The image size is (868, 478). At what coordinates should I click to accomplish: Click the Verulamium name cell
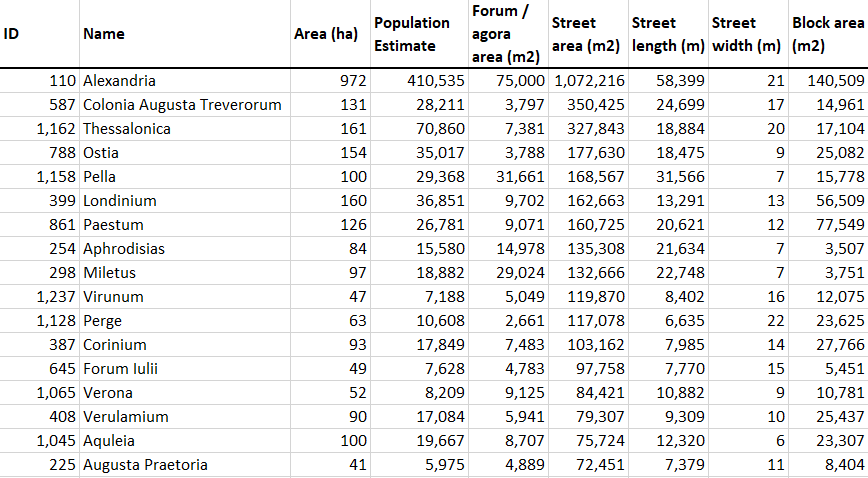point(185,417)
